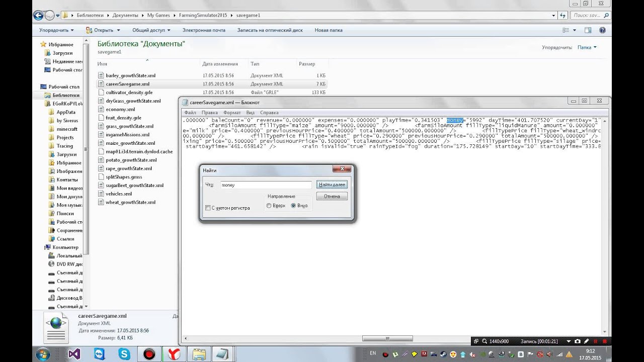The height and width of the screenshot is (362, 644).
Task: Pause the screen recording
Action: [596, 341]
